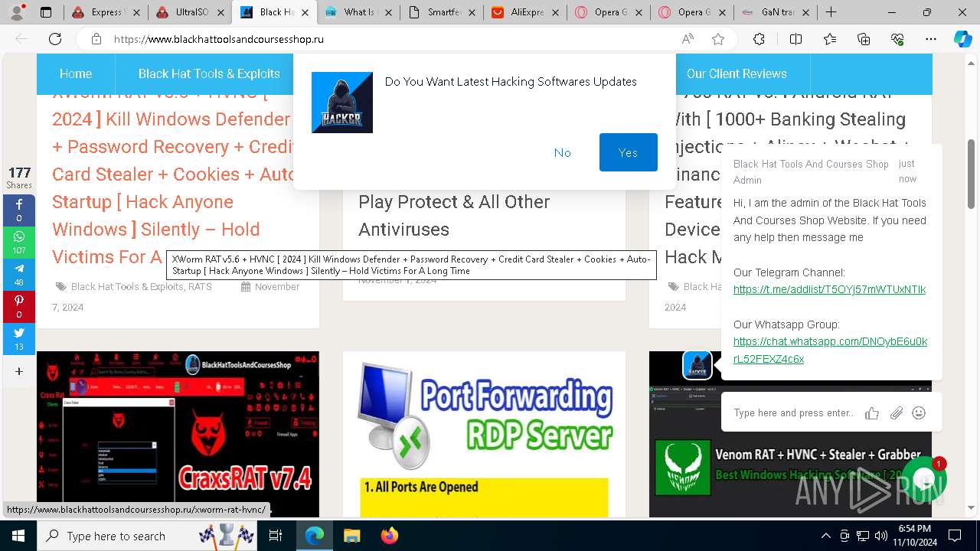Switch to the Smartfe browser tab
The height and width of the screenshot is (551, 980).
pos(441,12)
